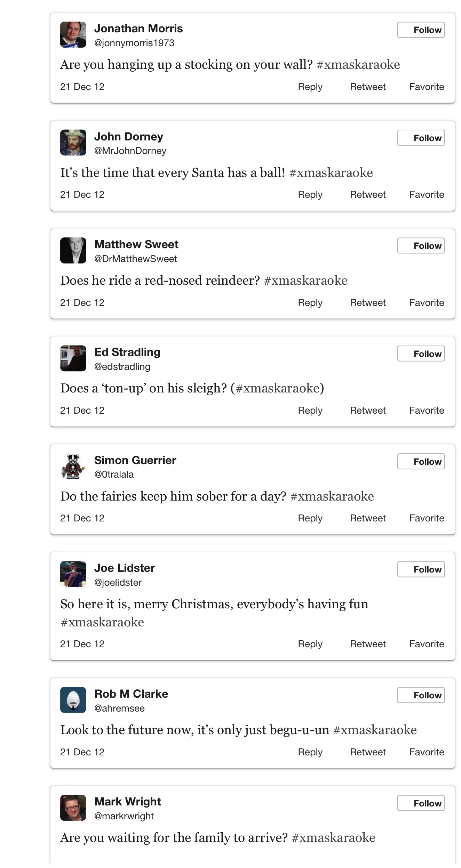Follow Mark Wright
The height and width of the screenshot is (868, 461).
point(421,803)
